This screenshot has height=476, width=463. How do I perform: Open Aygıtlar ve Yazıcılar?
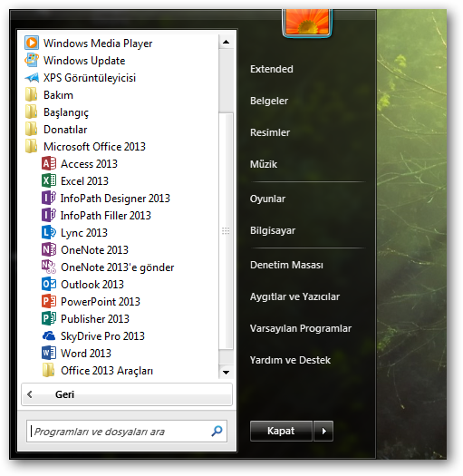tap(294, 296)
